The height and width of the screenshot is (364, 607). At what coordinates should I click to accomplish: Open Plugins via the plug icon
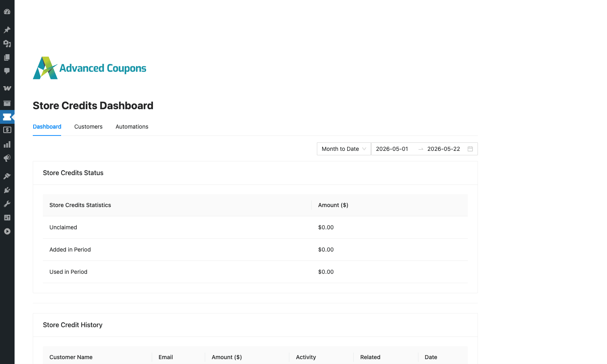(7, 190)
